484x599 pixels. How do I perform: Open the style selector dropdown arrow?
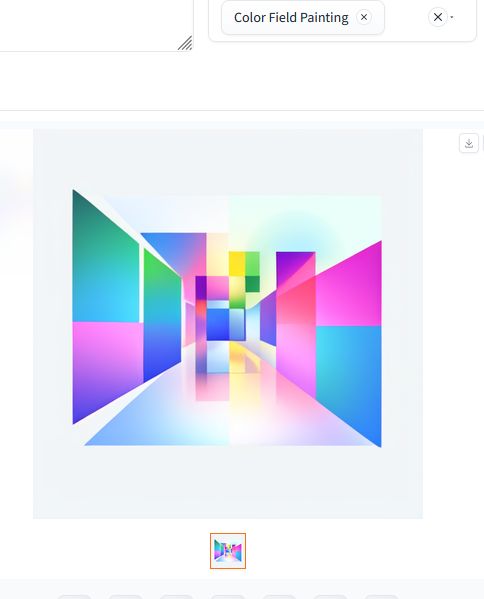452,17
